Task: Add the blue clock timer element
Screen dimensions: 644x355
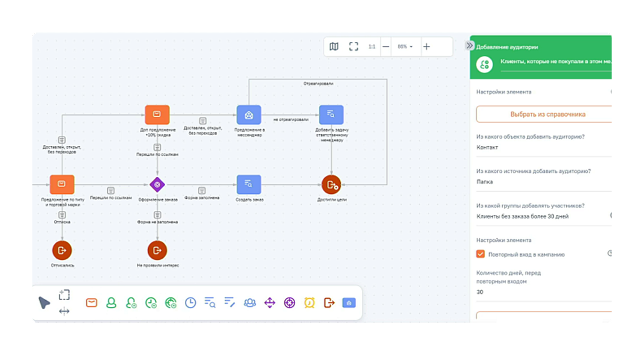Action: [x=190, y=303]
